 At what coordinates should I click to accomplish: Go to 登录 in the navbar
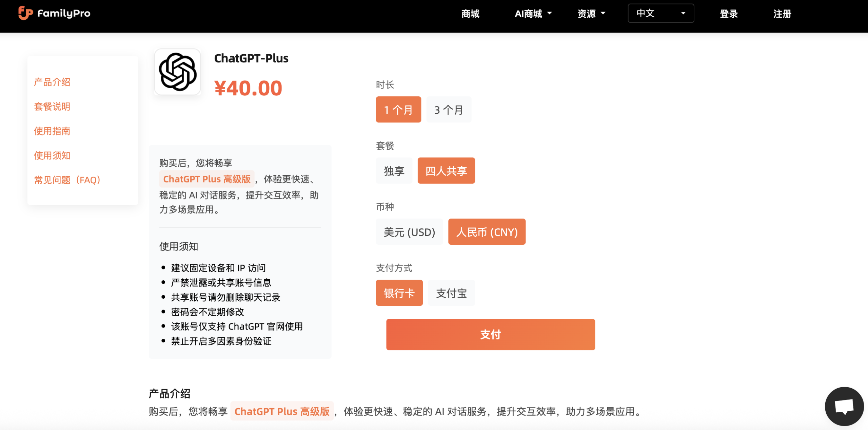pyautogui.click(x=729, y=14)
